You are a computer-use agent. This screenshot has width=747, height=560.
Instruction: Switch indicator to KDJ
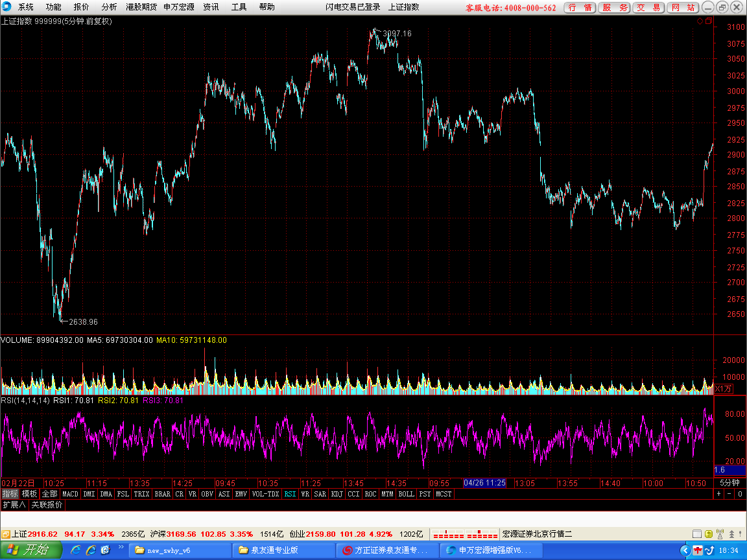tap(337, 494)
